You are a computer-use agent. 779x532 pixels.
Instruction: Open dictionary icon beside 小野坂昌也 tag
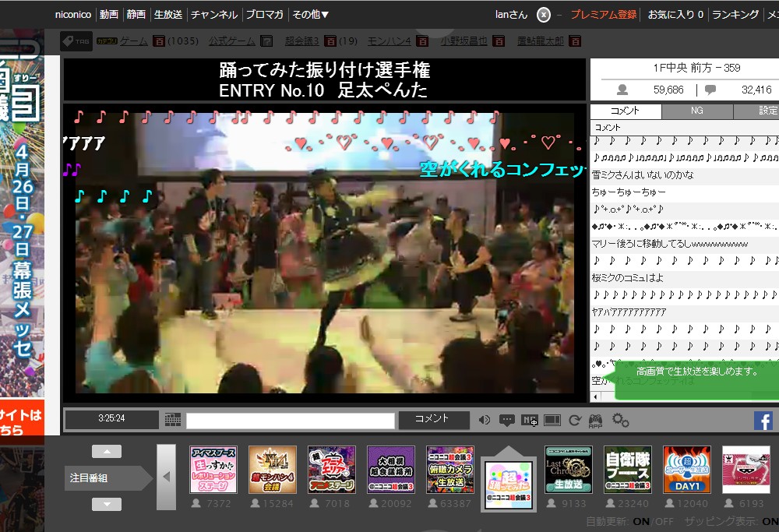tap(499, 41)
